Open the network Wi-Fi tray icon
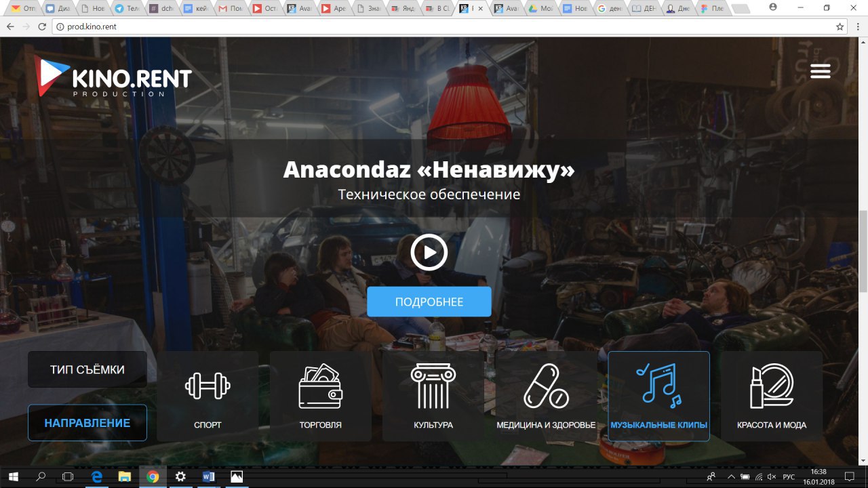This screenshot has width=868, height=488. click(758, 476)
